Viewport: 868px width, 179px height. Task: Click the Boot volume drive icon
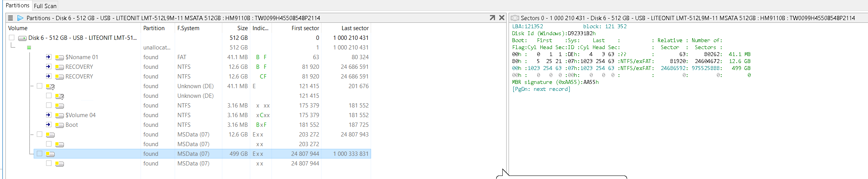(x=60, y=125)
